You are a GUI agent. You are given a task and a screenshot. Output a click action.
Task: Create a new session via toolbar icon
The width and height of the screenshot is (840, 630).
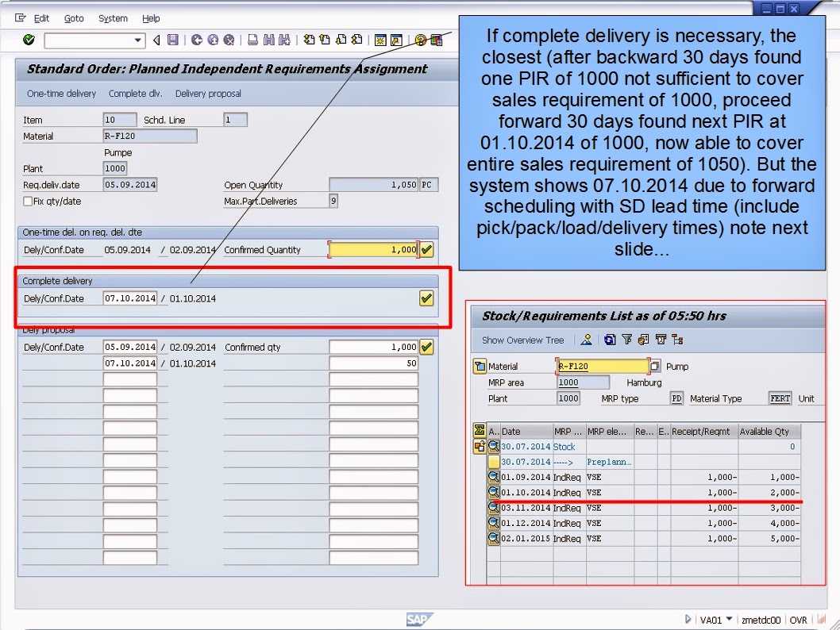click(380, 39)
